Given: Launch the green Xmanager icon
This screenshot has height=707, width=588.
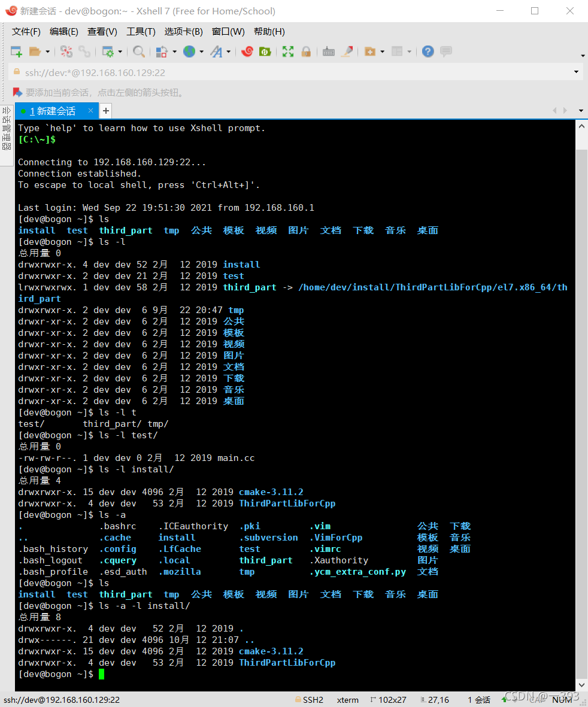Looking at the screenshot, I should click(x=265, y=51).
